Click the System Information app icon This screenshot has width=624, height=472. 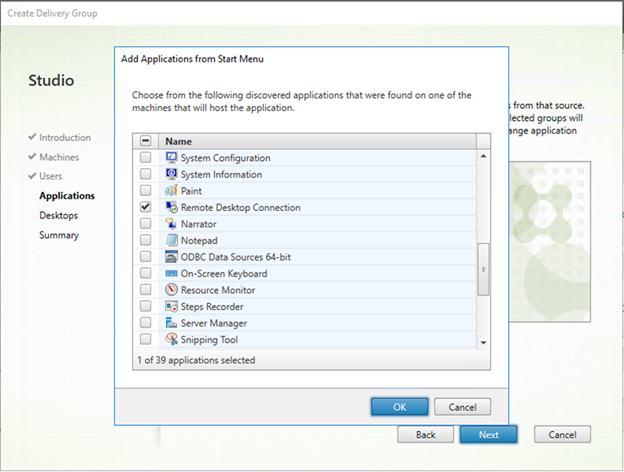coord(171,174)
